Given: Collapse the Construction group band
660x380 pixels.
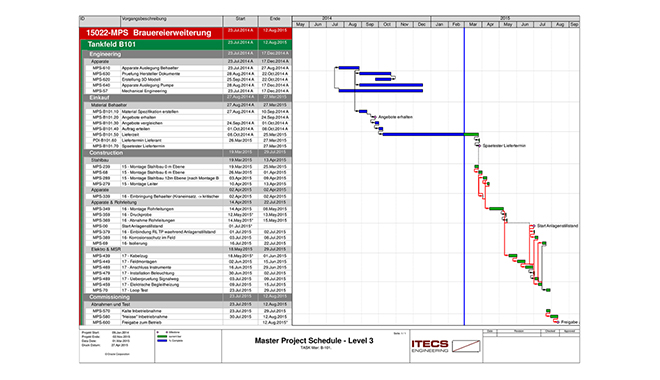Looking at the screenshot, I should tap(186, 153).
